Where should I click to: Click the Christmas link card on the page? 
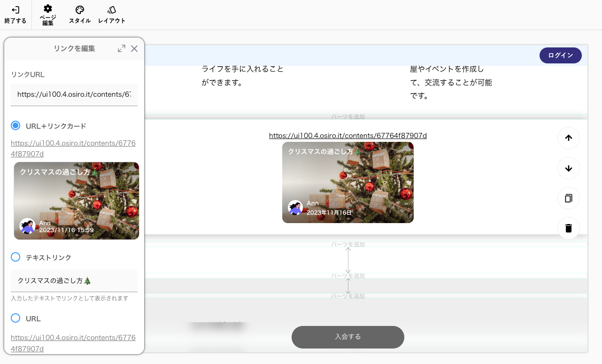click(x=347, y=182)
